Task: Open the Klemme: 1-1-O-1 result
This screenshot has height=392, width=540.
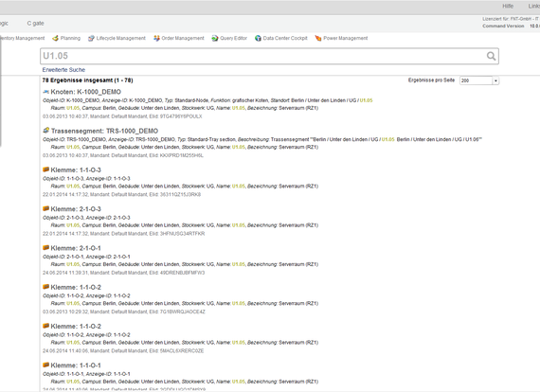Action: [x=76, y=365]
